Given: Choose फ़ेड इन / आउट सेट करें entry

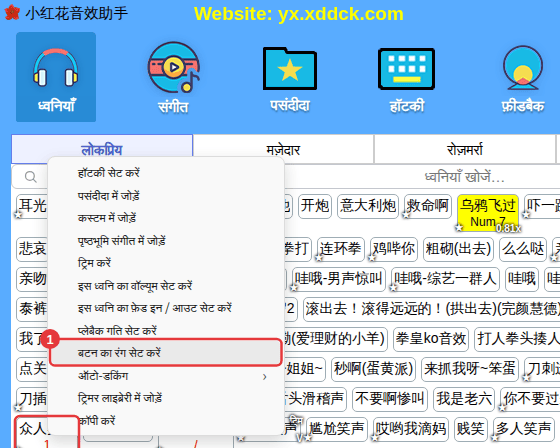Looking at the screenshot, I should point(166,308).
